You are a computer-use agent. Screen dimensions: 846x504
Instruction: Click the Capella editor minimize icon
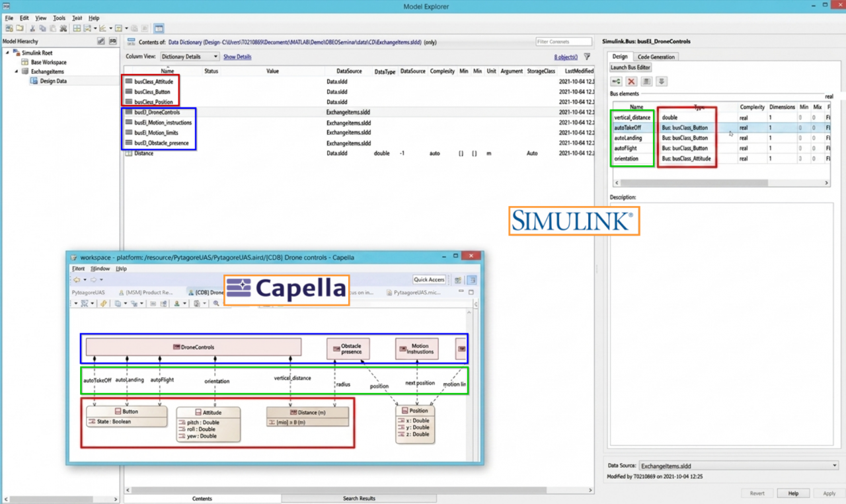click(x=461, y=292)
